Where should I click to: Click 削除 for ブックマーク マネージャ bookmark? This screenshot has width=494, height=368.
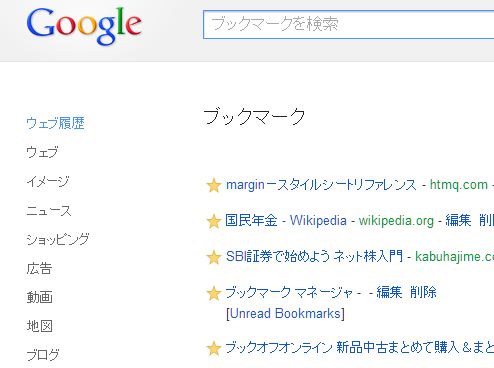423,292
